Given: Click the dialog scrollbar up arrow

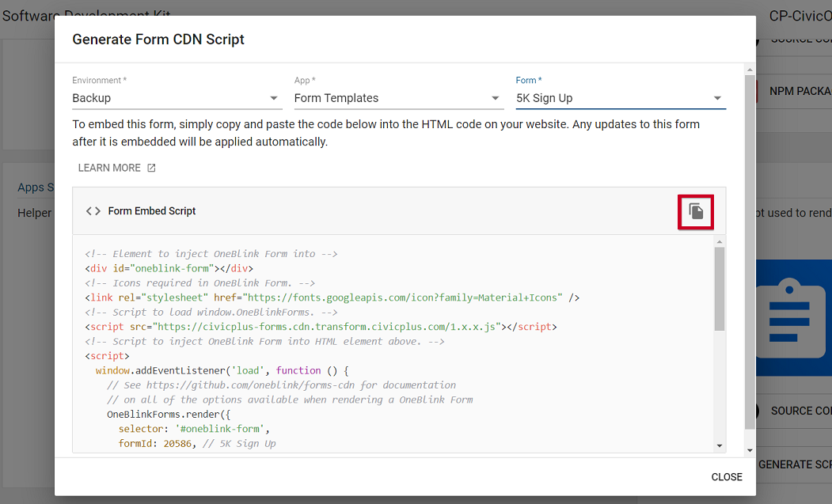Looking at the screenshot, I should pyautogui.click(x=750, y=70).
